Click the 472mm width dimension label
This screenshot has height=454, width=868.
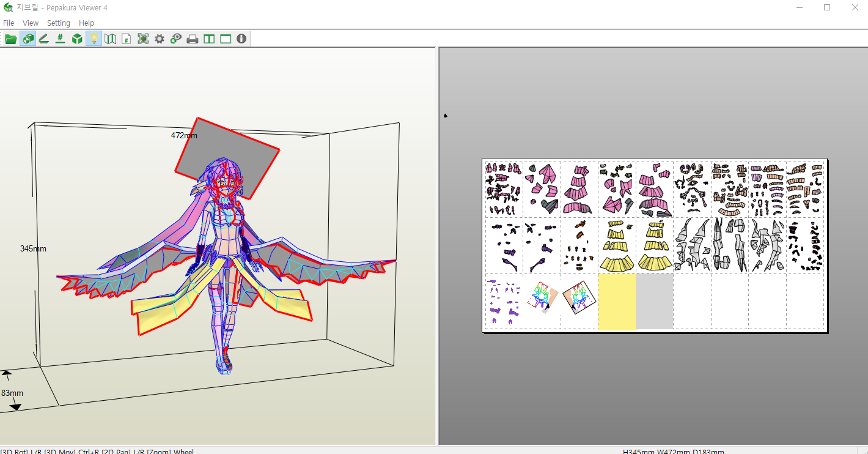pyautogui.click(x=184, y=135)
